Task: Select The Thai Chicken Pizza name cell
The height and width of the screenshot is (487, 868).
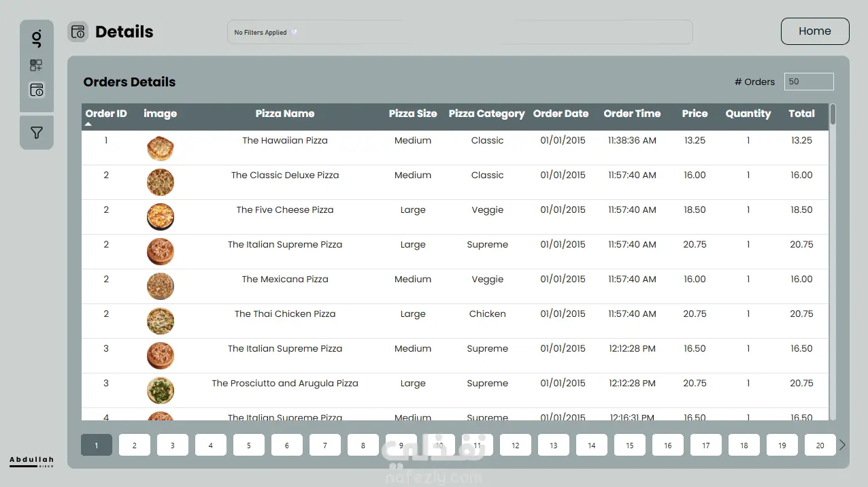Action: 285,314
